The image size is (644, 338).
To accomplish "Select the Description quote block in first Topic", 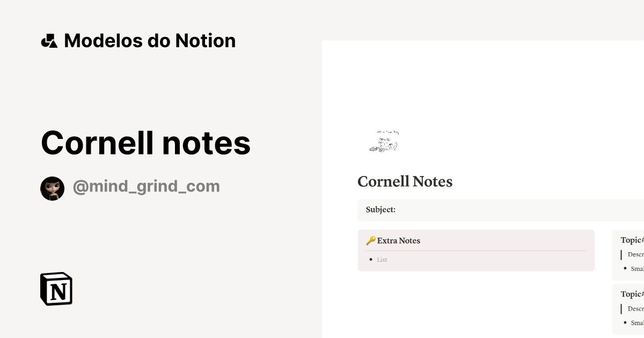I will click(634, 254).
